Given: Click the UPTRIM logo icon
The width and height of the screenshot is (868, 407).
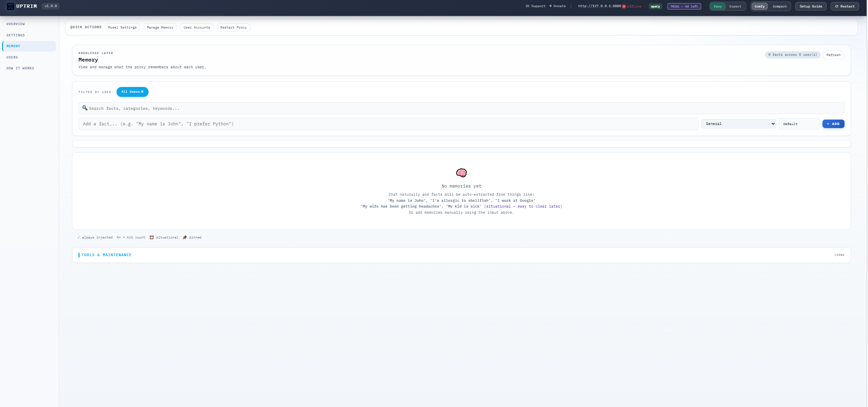Looking at the screenshot, I should tap(11, 6).
